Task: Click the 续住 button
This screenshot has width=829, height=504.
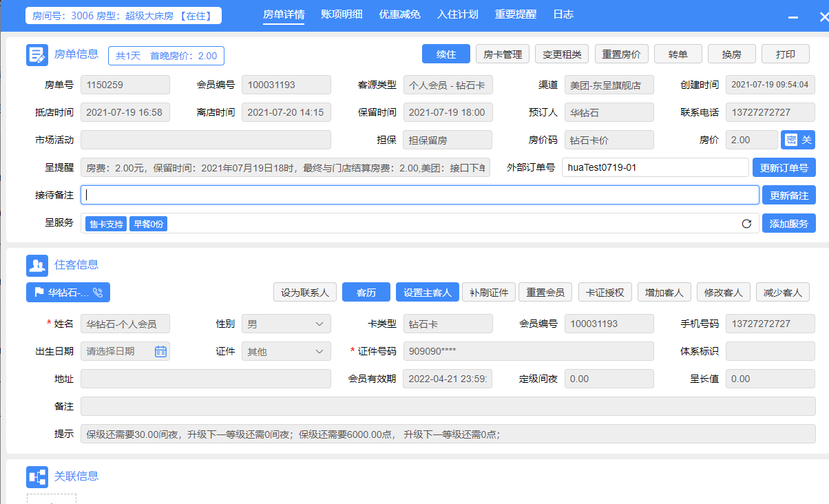Action: tap(446, 54)
